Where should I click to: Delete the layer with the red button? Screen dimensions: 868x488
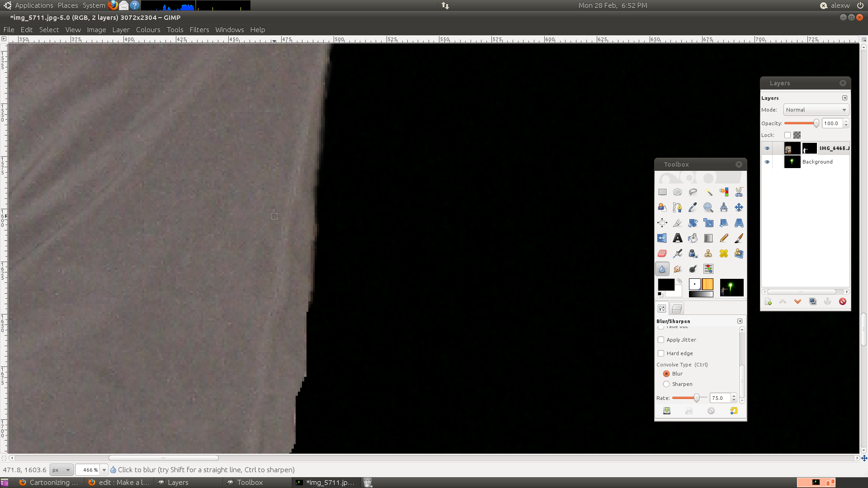click(843, 302)
